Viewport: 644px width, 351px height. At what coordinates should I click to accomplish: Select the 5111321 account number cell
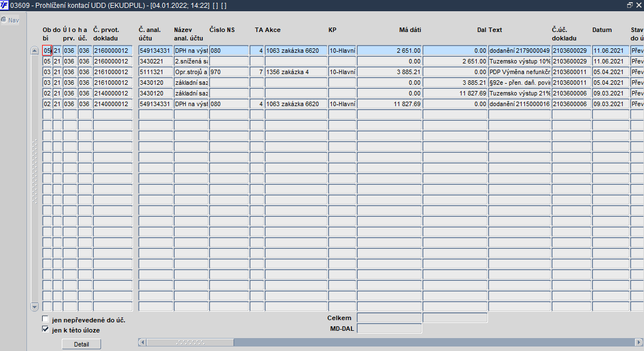156,72
